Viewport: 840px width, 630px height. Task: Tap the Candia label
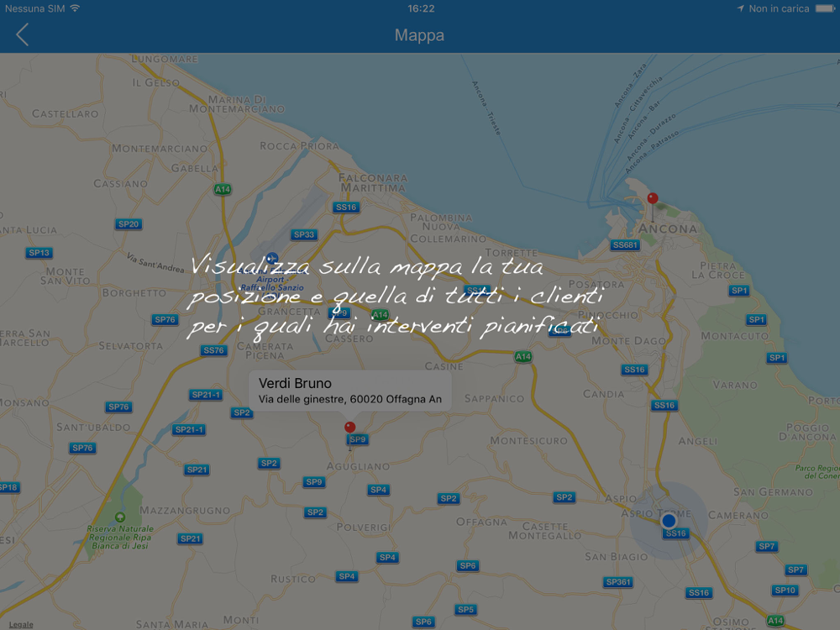[x=603, y=394]
